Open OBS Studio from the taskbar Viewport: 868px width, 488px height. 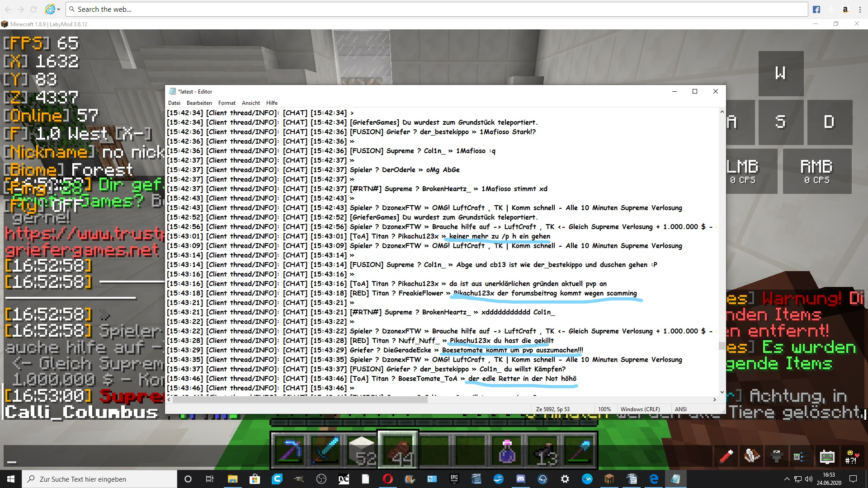coord(321,479)
